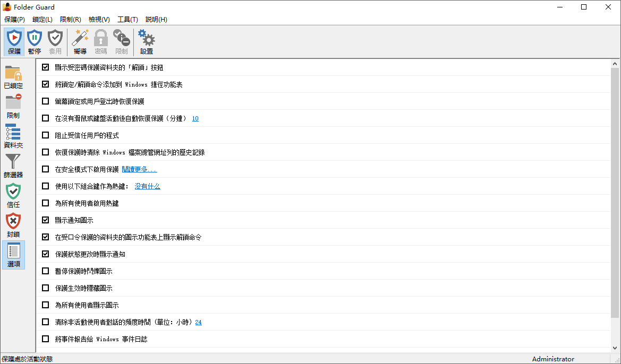Image resolution: width=621 pixels, height=364 pixels.
Task: Check 為所有使用者顯示圖示 checkbox
Action: tap(46, 305)
